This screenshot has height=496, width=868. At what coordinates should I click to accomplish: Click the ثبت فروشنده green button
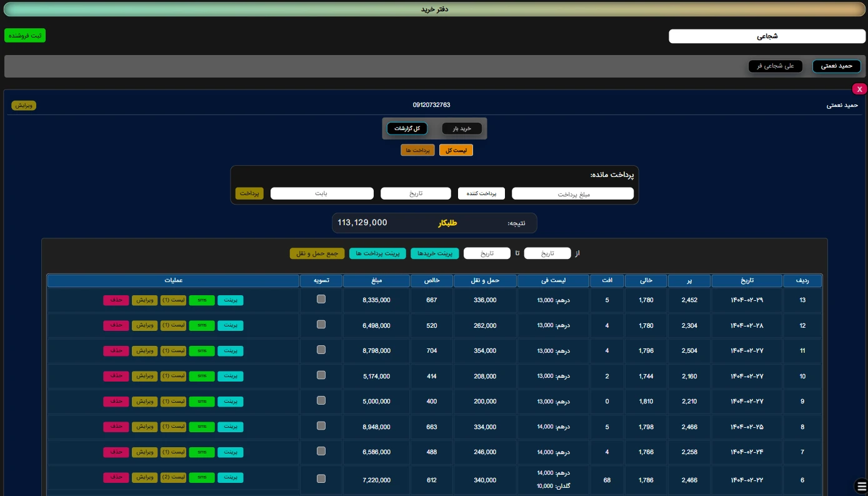[x=25, y=36]
